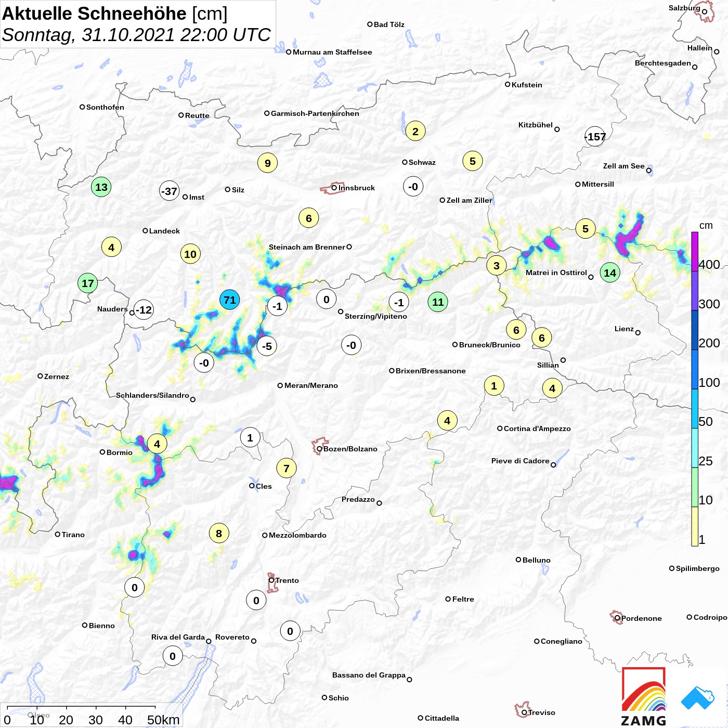The width and height of the screenshot is (728, 728).
Task: Click the Salzburg city label
Action: [684, 8]
